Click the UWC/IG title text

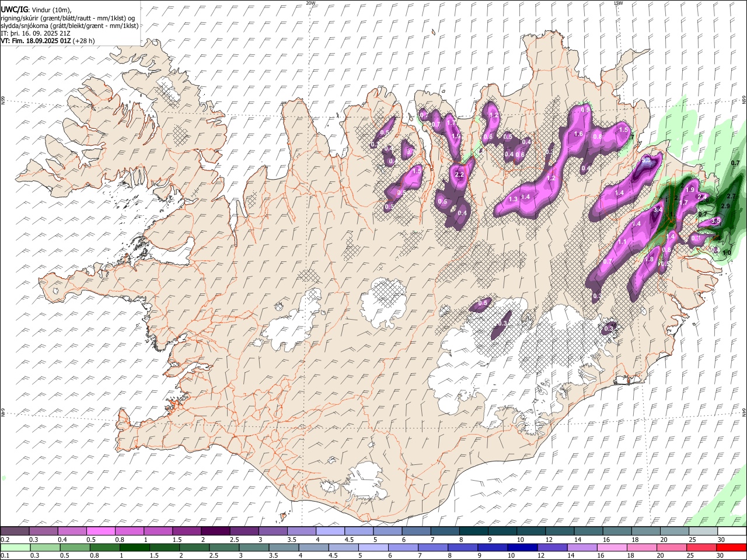14,9
